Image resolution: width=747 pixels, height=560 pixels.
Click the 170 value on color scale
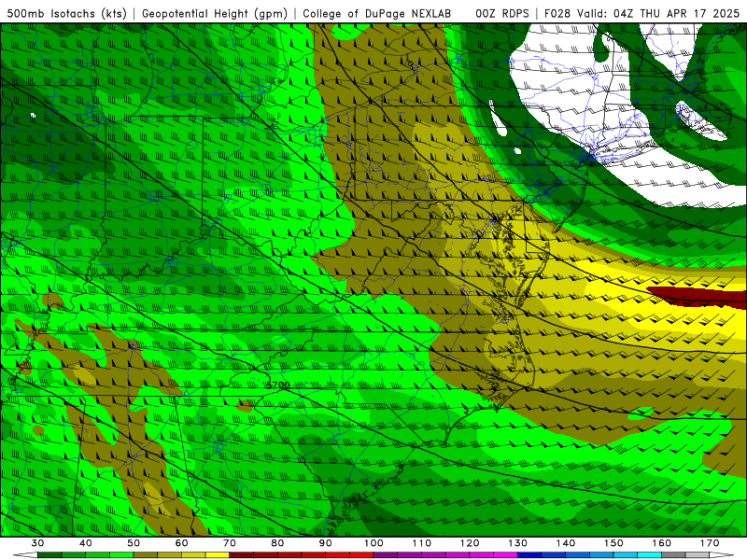[x=710, y=543]
